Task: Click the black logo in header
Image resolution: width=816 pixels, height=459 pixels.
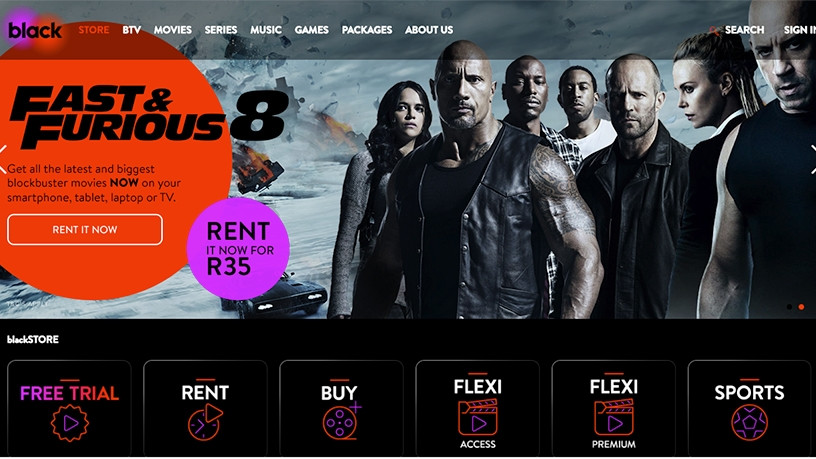Action: click(35, 30)
